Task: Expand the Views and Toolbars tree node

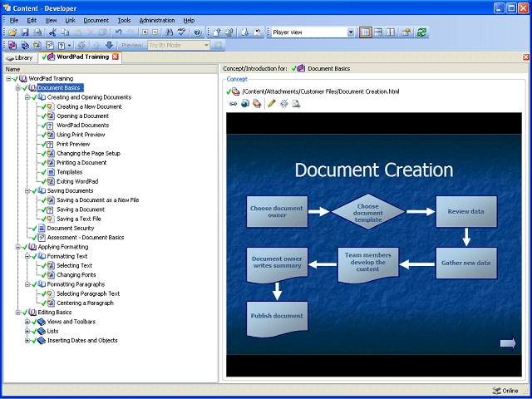Action: [x=27, y=321]
